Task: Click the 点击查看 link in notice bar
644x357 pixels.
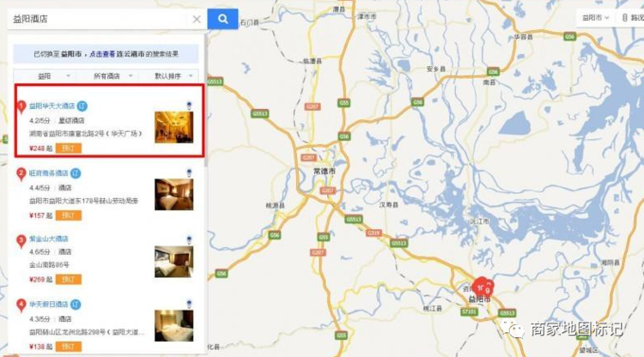Action: pyautogui.click(x=102, y=54)
